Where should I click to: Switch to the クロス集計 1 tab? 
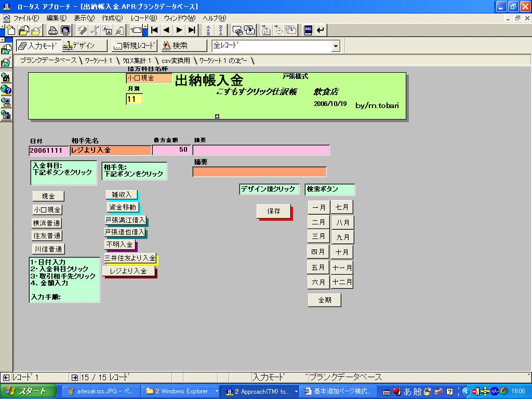pyautogui.click(x=137, y=61)
